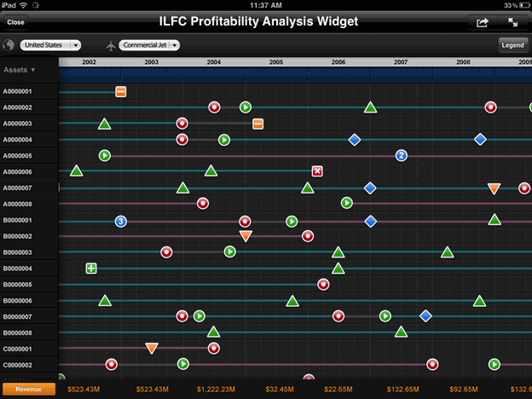Click the $92.65M revenue value

coord(464,390)
